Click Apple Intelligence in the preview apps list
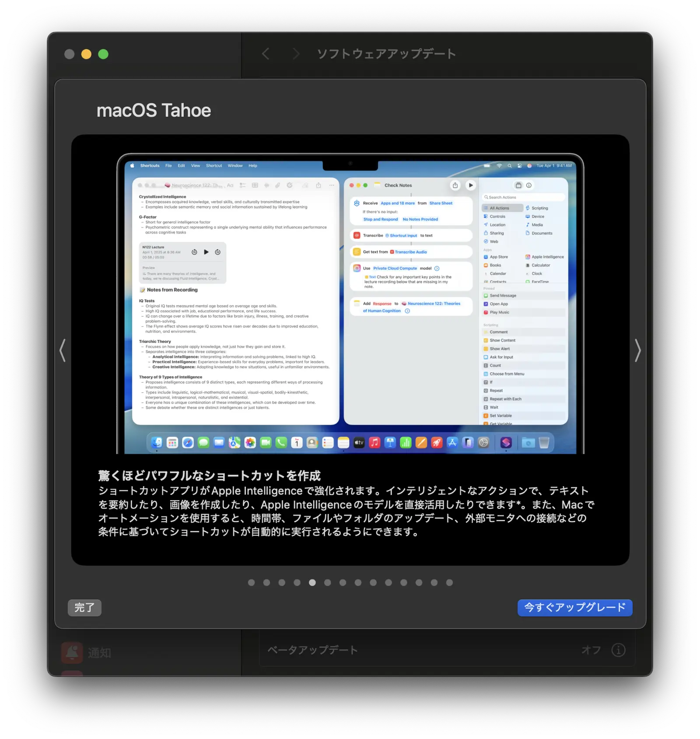 pyautogui.click(x=545, y=257)
